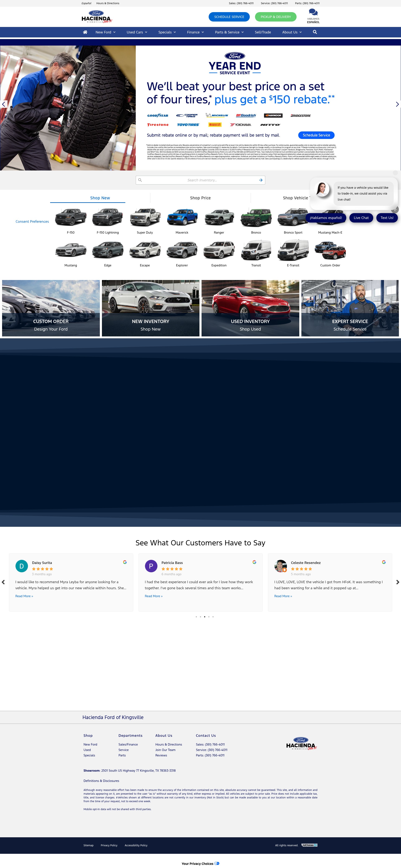Click the Hacienda Ford header logo
This screenshot has height=868, width=401.
pos(97,17)
